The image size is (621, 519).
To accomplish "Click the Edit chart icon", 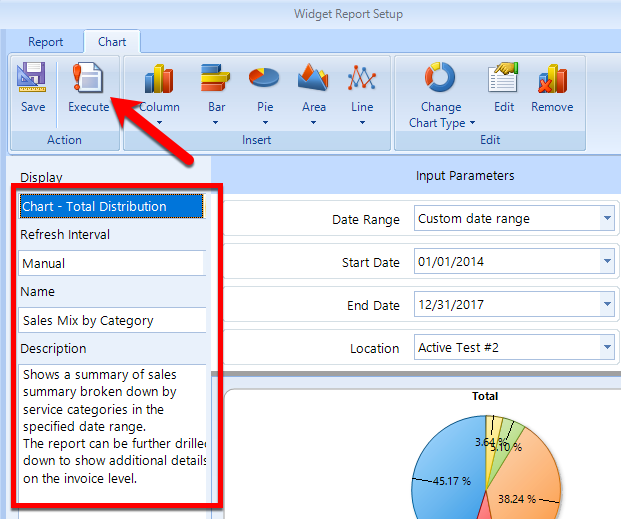I will coord(504,88).
